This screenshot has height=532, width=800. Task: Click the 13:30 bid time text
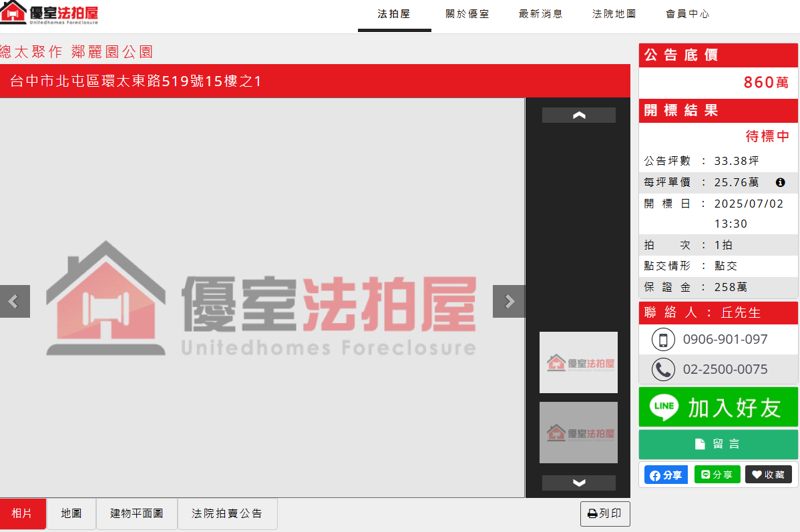click(731, 224)
